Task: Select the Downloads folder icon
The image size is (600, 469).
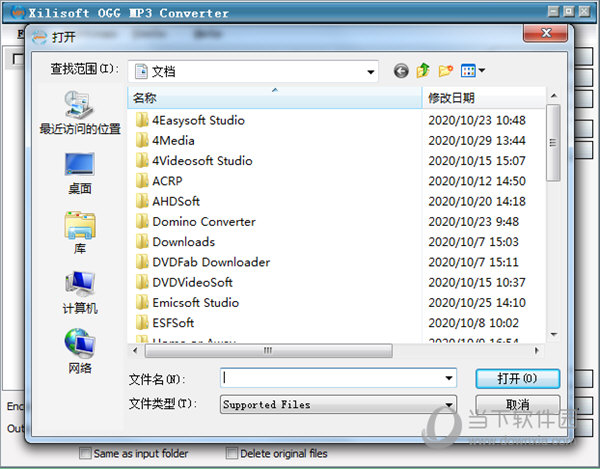Action: (142, 242)
